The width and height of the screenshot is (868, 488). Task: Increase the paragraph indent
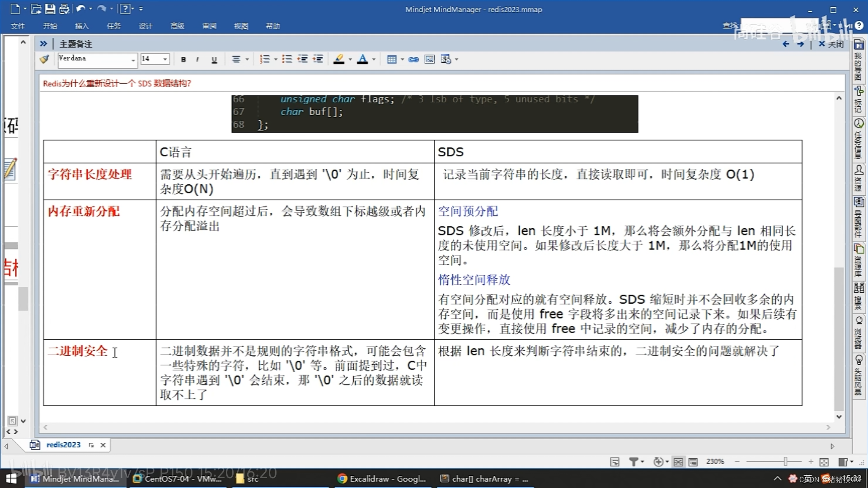[318, 59]
